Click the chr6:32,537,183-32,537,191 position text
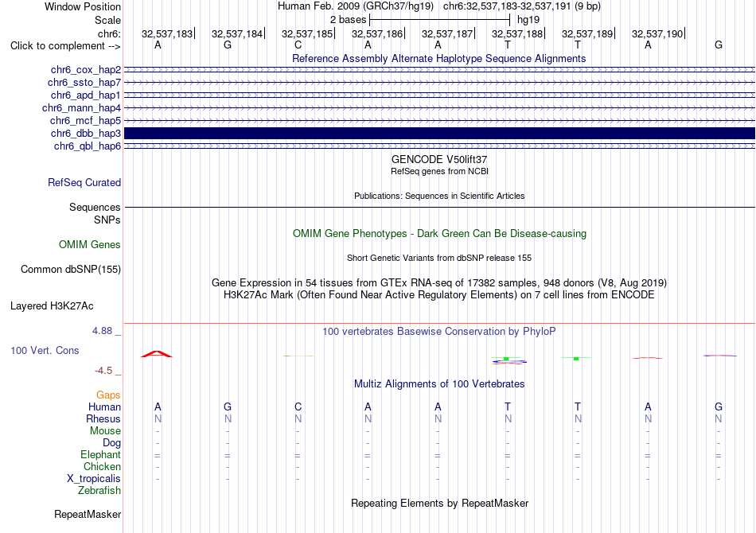The image size is (756, 533). point(522,6)
